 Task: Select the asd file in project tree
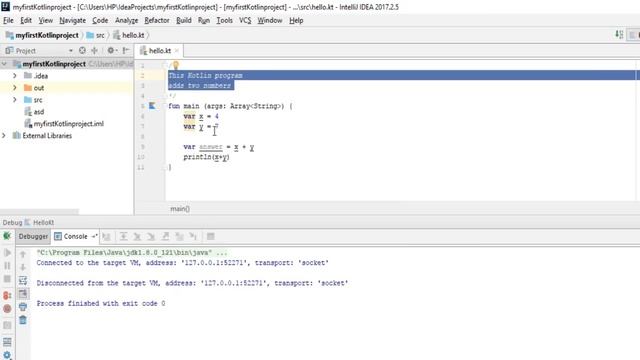(34, 112)
